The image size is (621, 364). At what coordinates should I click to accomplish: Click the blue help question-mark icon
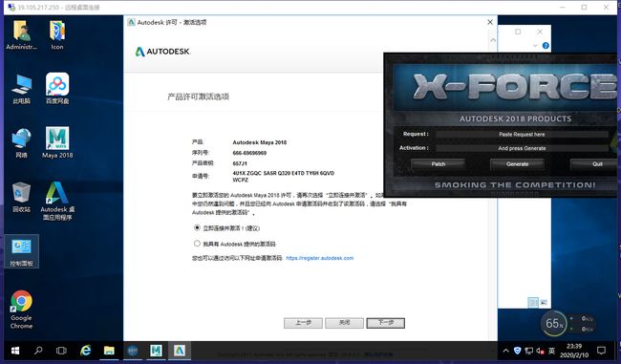click(546, 46)
